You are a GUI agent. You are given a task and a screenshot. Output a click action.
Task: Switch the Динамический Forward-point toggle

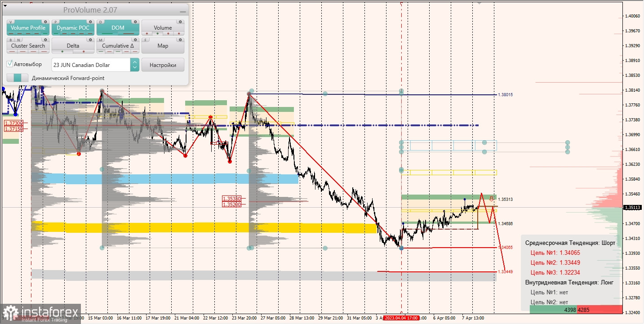(17, 78)
